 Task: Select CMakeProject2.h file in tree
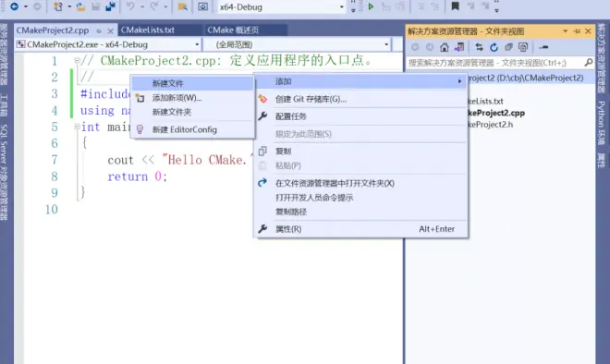point(491,125)
